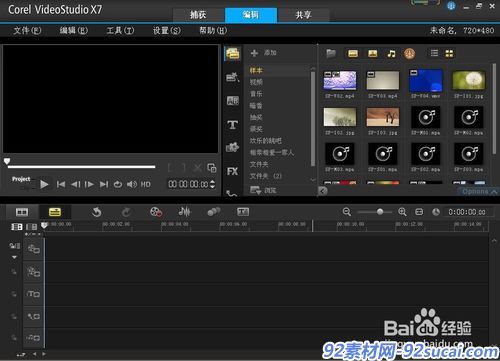Click the enlarge preview window icon
Image resolution: width=500 pixels, height=361 pixels.
(x=212, y=168)
